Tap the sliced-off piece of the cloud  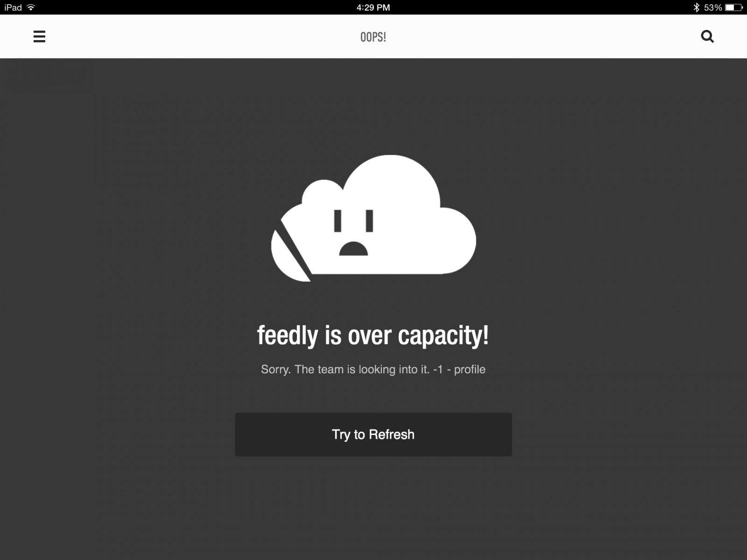click(289, 254)
